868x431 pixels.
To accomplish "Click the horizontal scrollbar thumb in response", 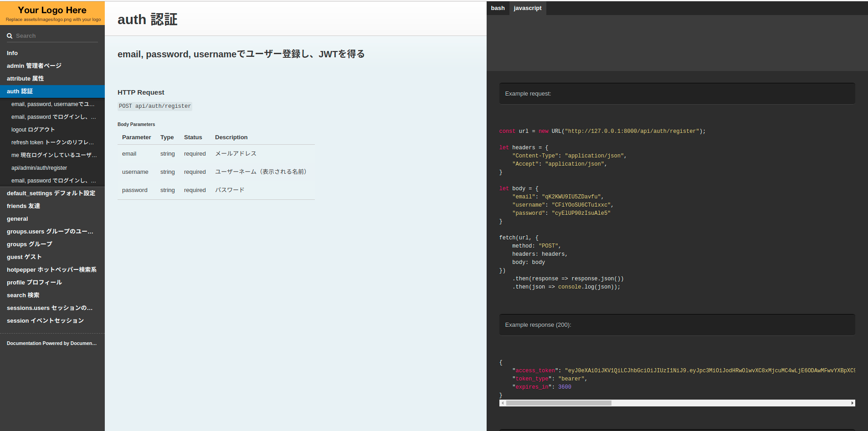I will [559, 403].
